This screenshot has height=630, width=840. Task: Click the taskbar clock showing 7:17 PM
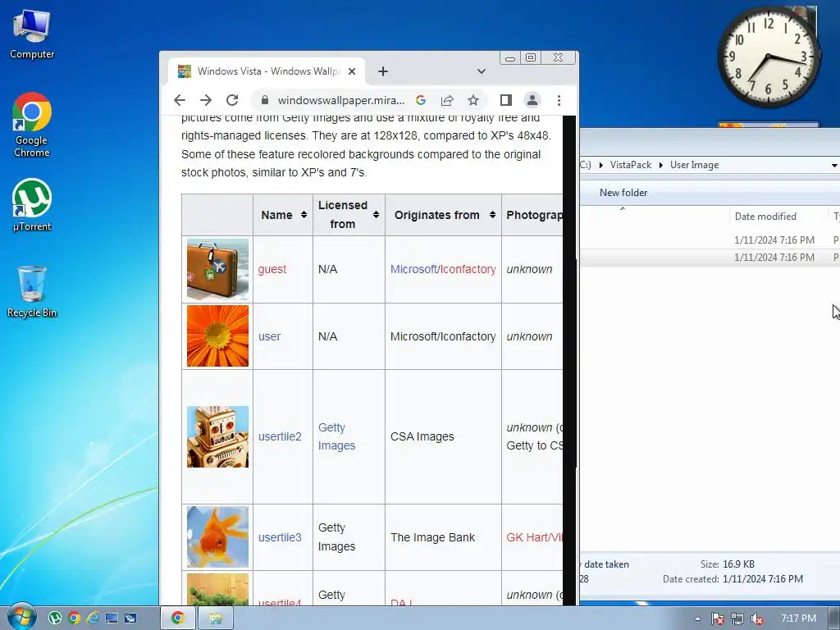[x=798, y=619]
